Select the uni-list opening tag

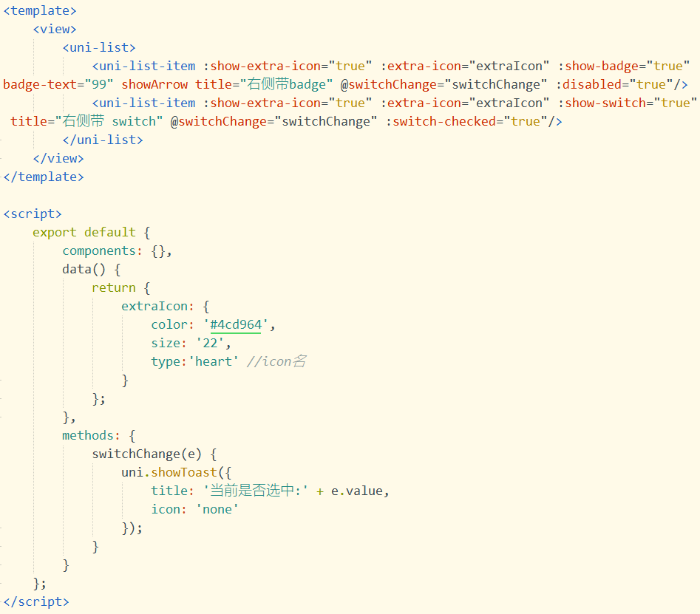pyautogui.click(x=98, y=47)
